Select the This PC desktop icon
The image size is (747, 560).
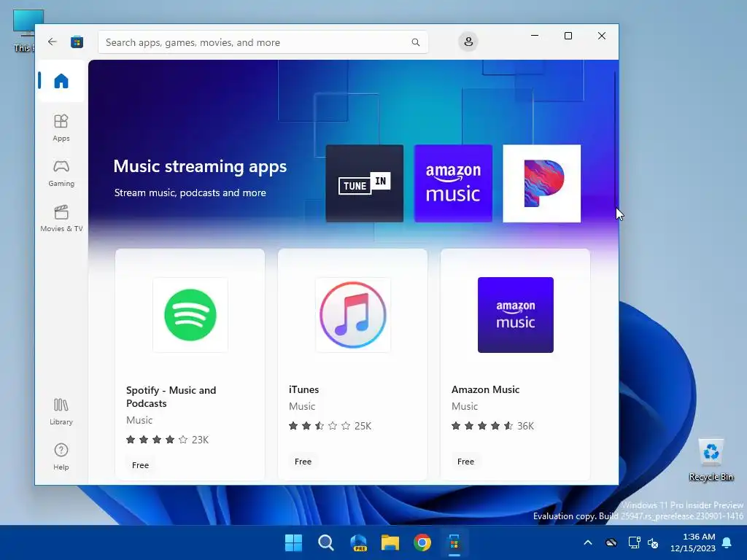[x=23, y=31]
